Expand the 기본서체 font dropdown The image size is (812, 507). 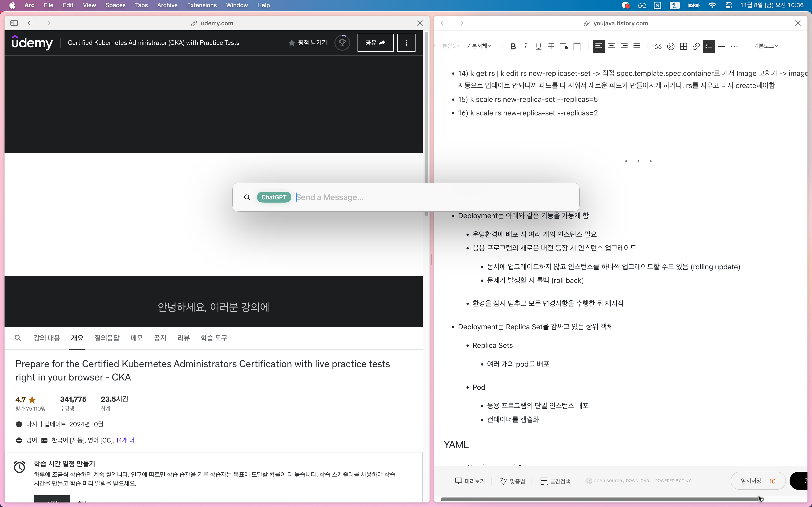[x=479, y=46]
